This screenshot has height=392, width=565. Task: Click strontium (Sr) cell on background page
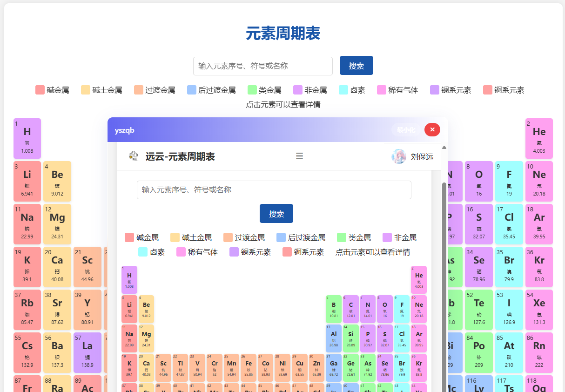[57, 310]
